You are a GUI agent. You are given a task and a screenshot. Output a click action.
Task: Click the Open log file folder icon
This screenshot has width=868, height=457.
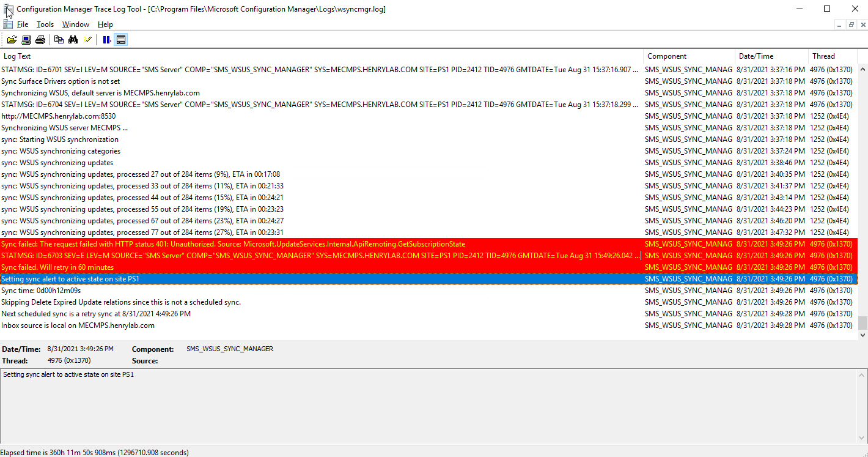click(12, 40)
